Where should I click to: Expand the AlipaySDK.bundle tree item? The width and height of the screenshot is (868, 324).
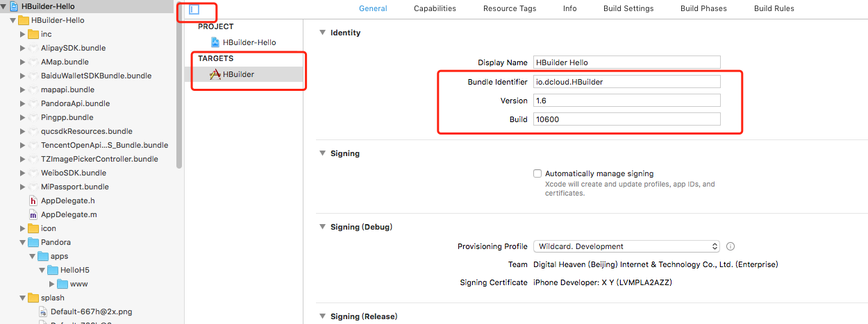coord(23,48)
